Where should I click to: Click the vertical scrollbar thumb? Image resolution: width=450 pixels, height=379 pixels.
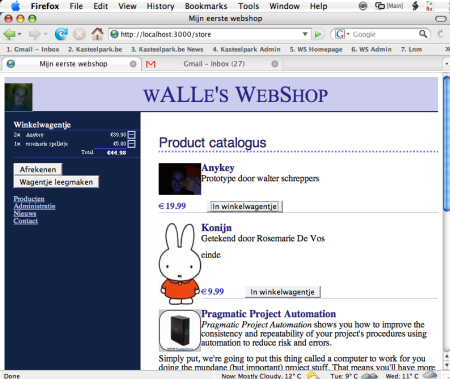click(x=446, y=143)
